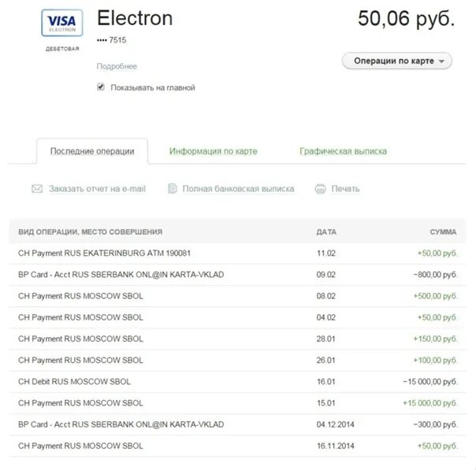Viewport: 476px width, 470px height.
Task: Click 'Полная банковская выписка' link
Action: click(x=238, y=189)
